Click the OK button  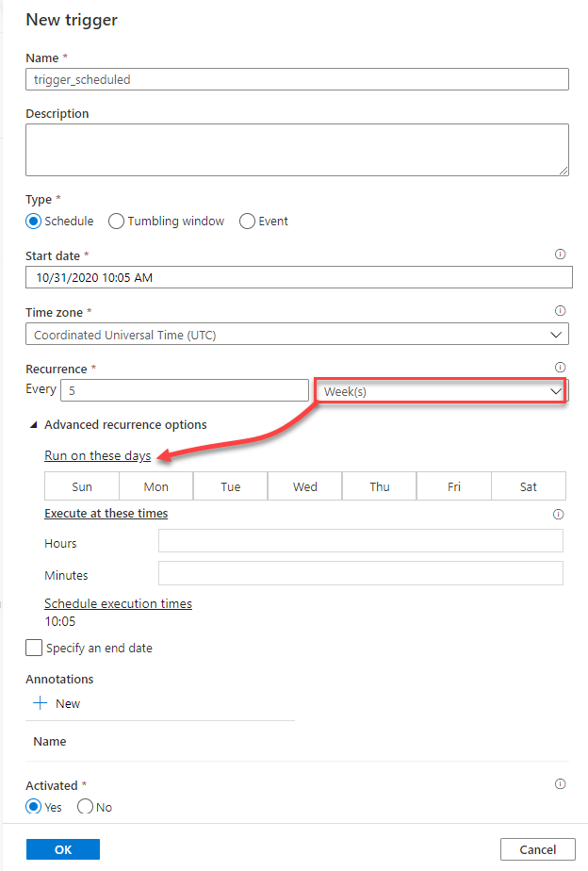pyautogui.click(x=63, y=849)
